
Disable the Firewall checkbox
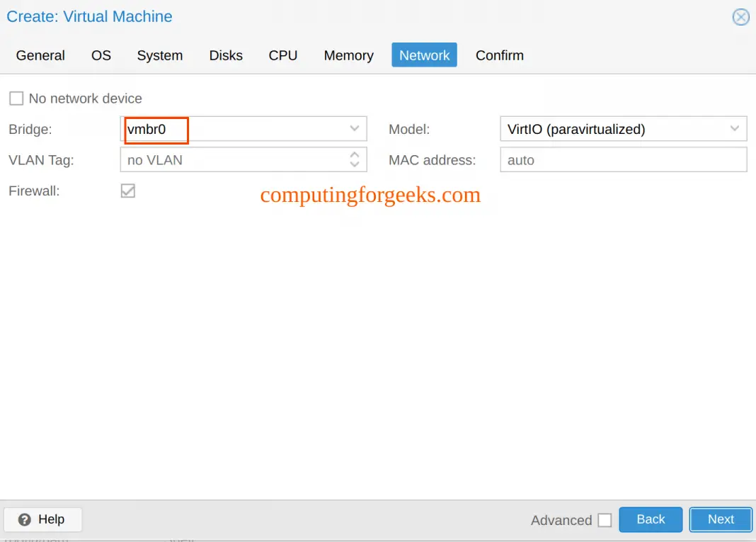(x=127, y=190)
